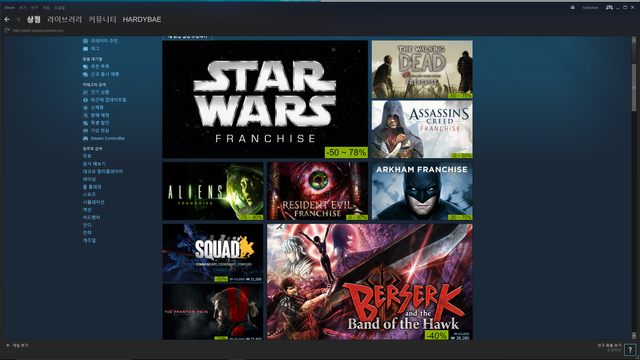Click the 태그 sidebar icon
Screen dimensions: 640x360
85,49
